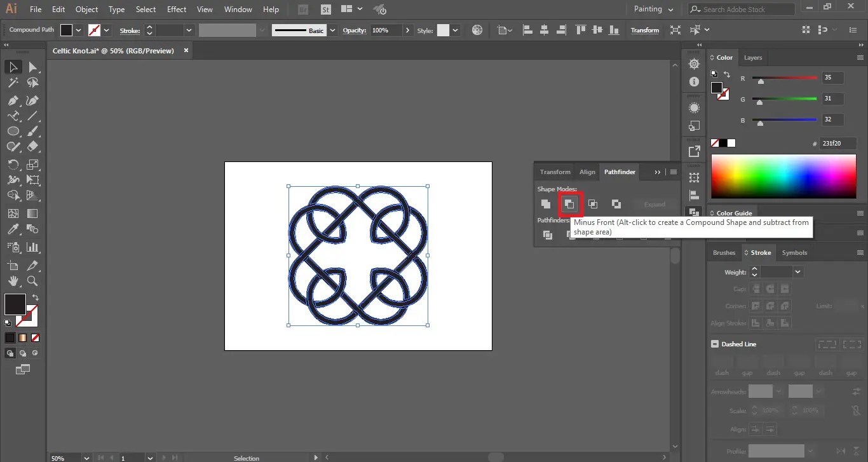Viewport: 868px width, 462px height.
Task: Select the Eraser tool
Action: click(x=33, y=147)
